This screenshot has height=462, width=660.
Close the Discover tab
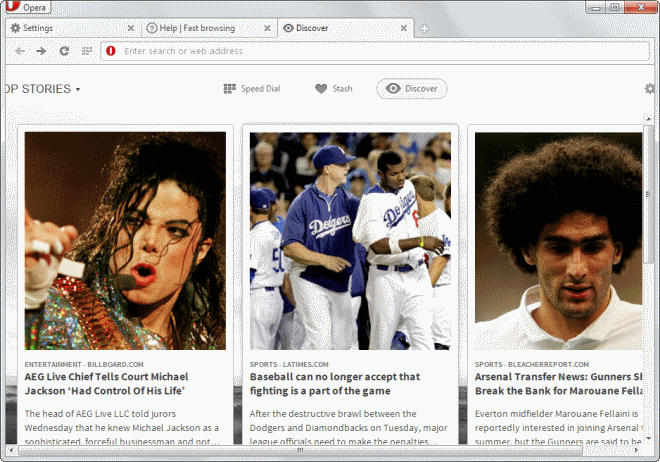click(402, 28)
